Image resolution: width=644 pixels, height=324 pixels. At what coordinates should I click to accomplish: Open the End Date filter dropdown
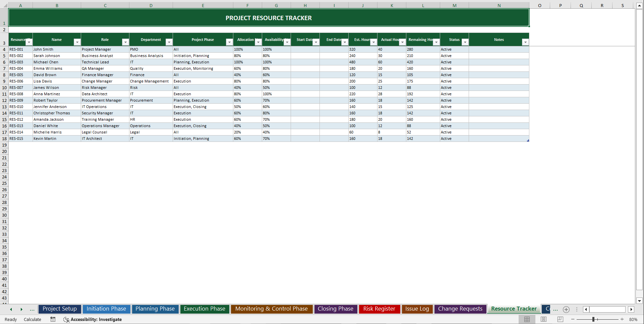point(345,42)
